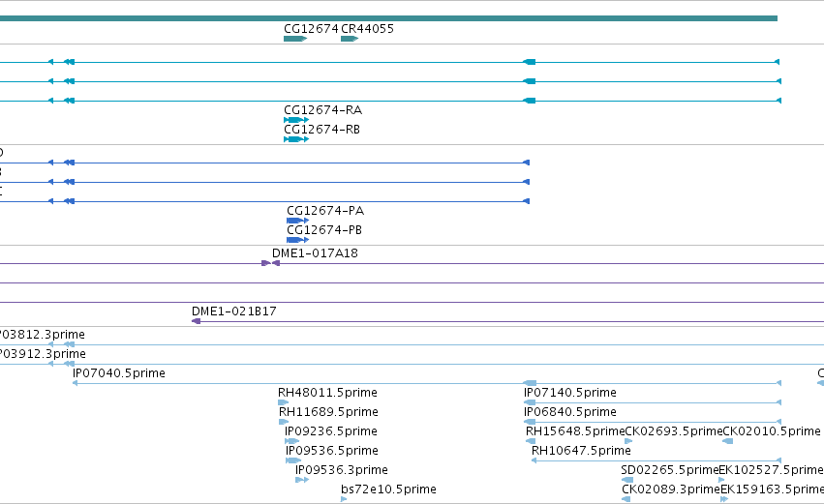Open the CR44055 gene label
Image resolution: width=824 pixels, height=504 pixels.
367,28
